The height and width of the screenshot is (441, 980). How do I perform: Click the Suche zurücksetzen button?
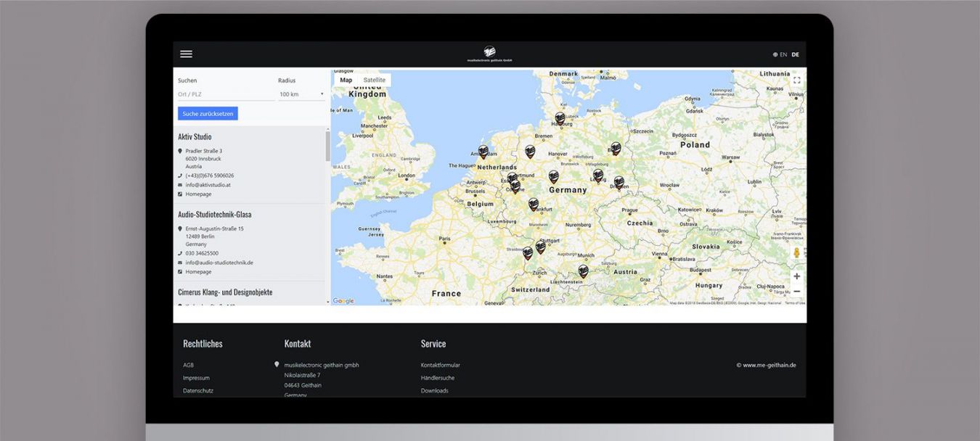point(208,114)
